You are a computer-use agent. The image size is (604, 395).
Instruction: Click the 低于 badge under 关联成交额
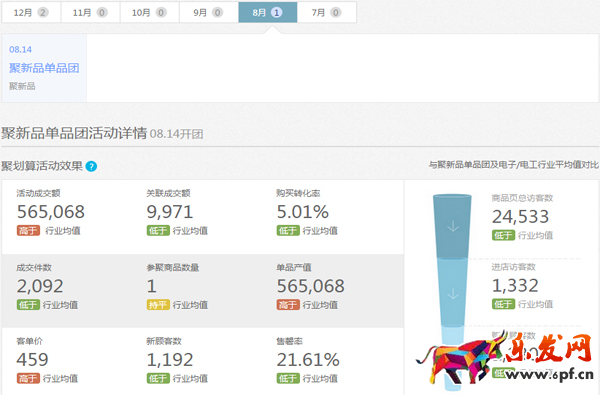tap(158, 230)
